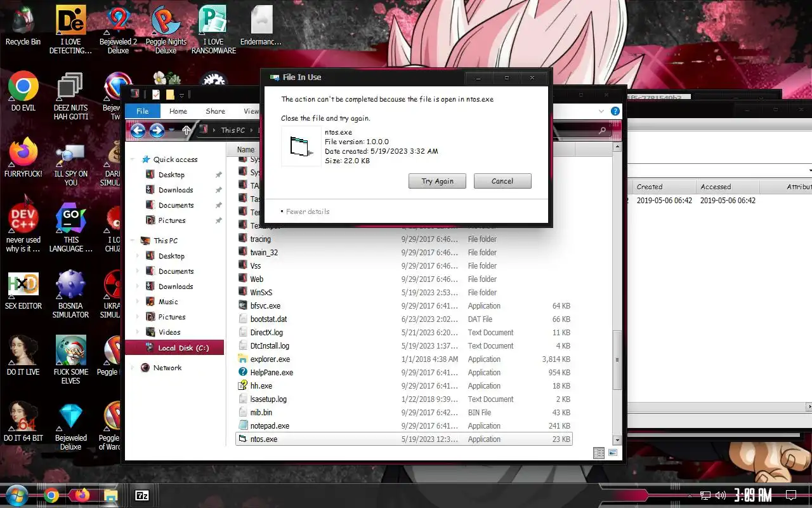Screen dimensions: 812x508
Task: Open recent locations dropdown beside forward arrow
Action: click(171, 130)
